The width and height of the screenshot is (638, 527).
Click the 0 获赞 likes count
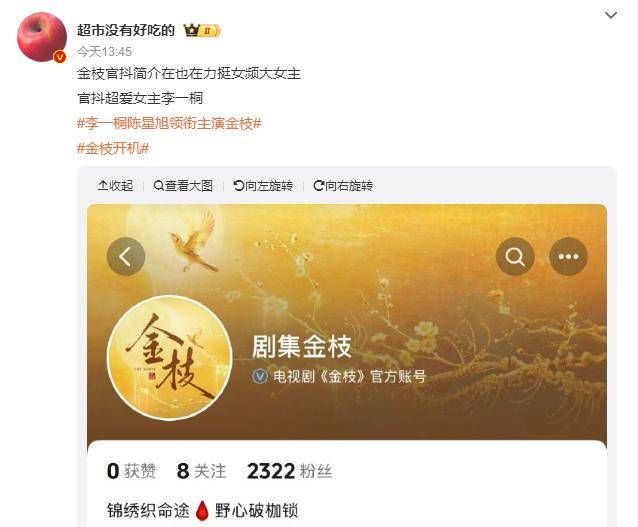coord(131,471)
